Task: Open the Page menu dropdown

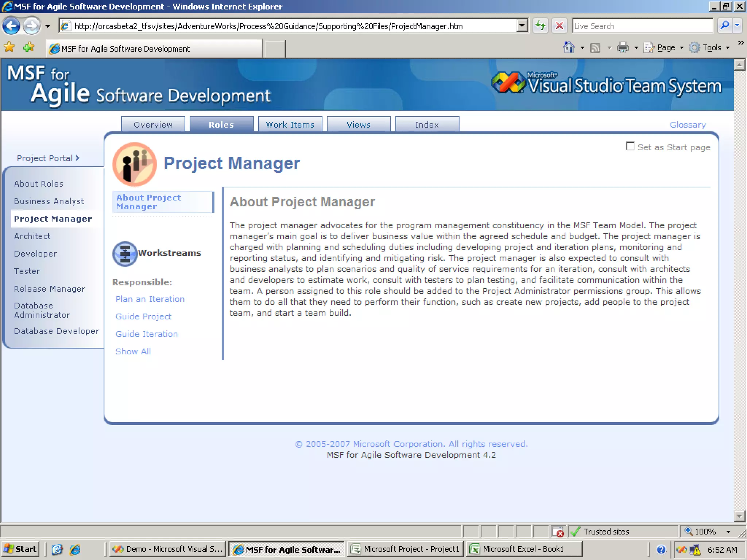Action: pyautogui.click(x=666, y=48)
